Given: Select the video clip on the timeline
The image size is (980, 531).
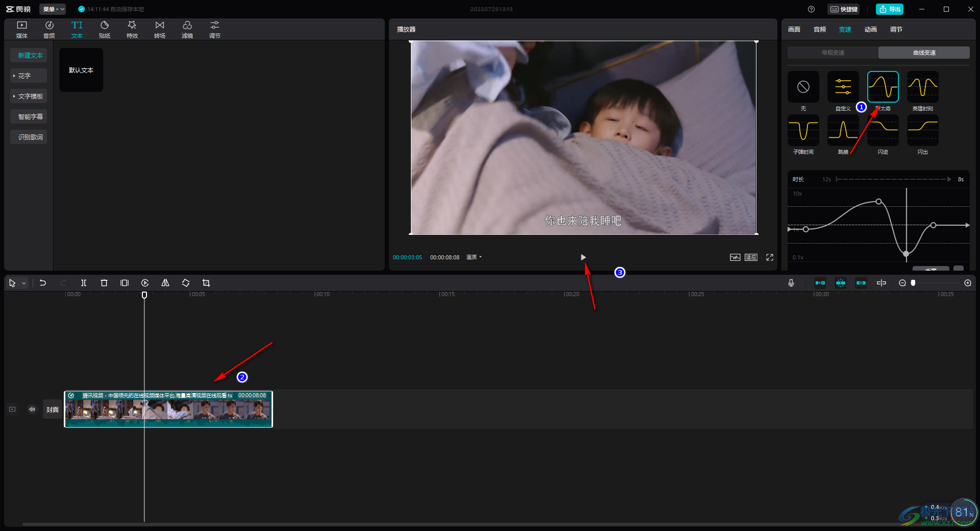Looking at the screenshot, I should (168, 409).
